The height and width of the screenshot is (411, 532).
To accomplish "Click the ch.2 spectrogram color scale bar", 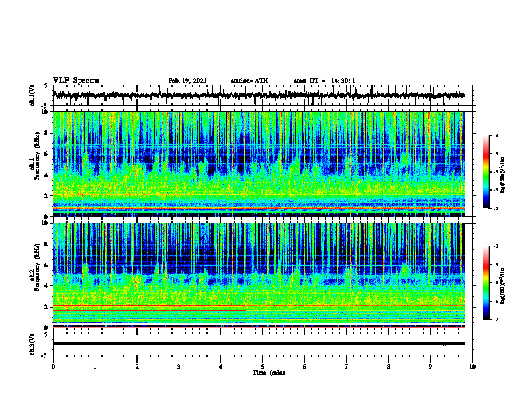I will [x=486, y=283].
